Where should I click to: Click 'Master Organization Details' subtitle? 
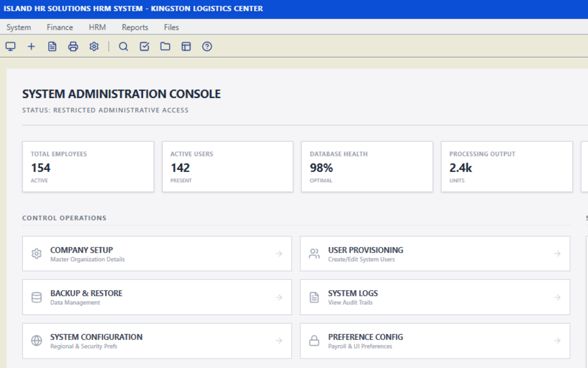point(87,259)
